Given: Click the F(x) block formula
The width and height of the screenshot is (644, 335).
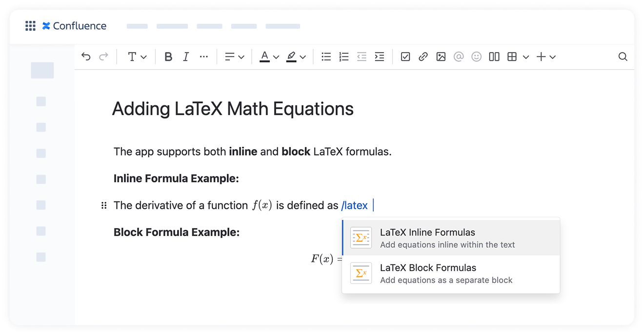Looking at the screenshot, I should 327,258.
